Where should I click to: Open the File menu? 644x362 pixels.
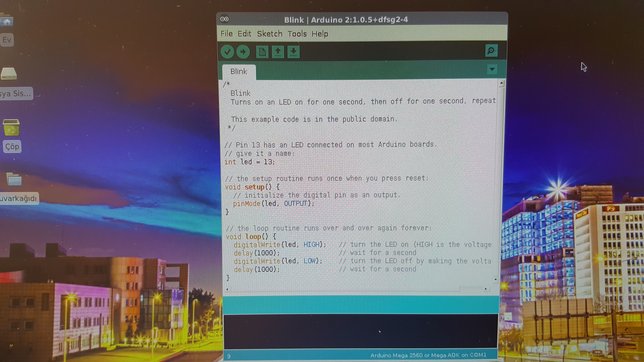click(x=226, y=34)
